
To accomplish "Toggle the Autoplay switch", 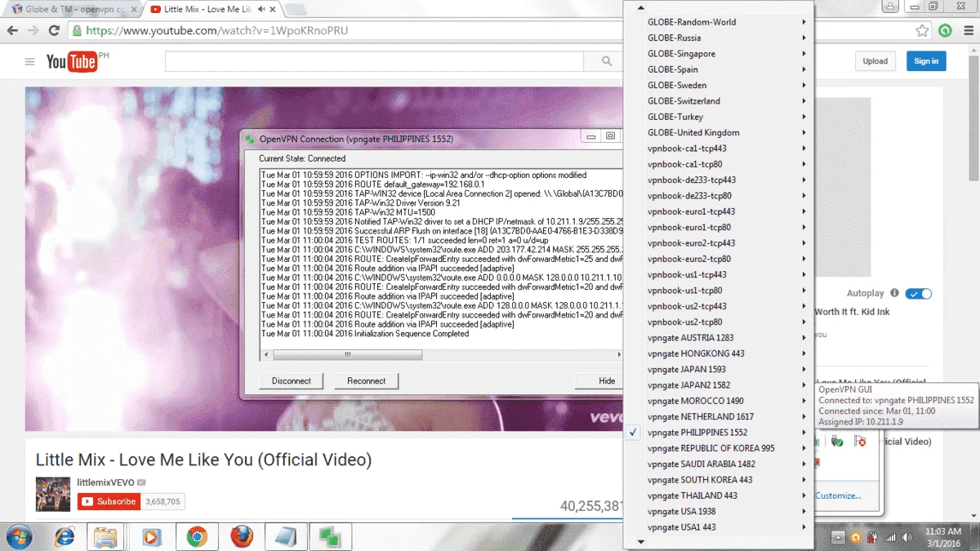I will [919, 293].
